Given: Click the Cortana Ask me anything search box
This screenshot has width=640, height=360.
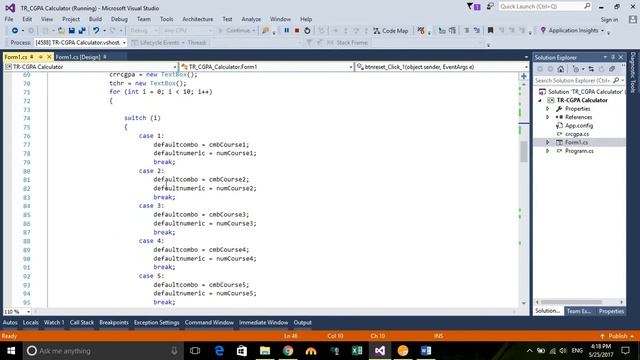Looking at the screenshot, I should 103,351.
